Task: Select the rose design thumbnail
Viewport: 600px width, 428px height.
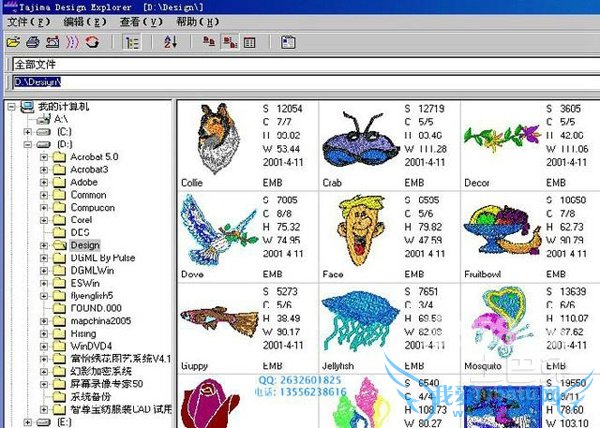Action: [x=210, y=403]
